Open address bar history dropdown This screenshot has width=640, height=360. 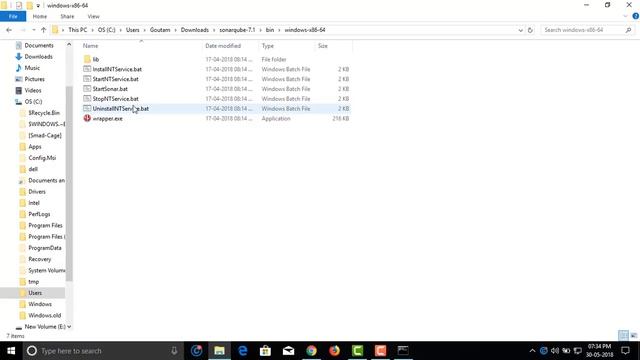tap(520, 30)
